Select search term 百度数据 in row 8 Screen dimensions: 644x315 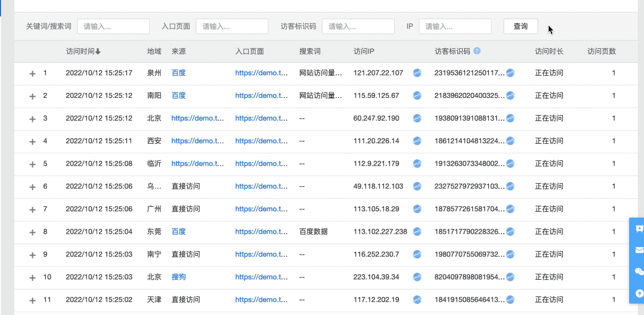(x=314, y=231)
